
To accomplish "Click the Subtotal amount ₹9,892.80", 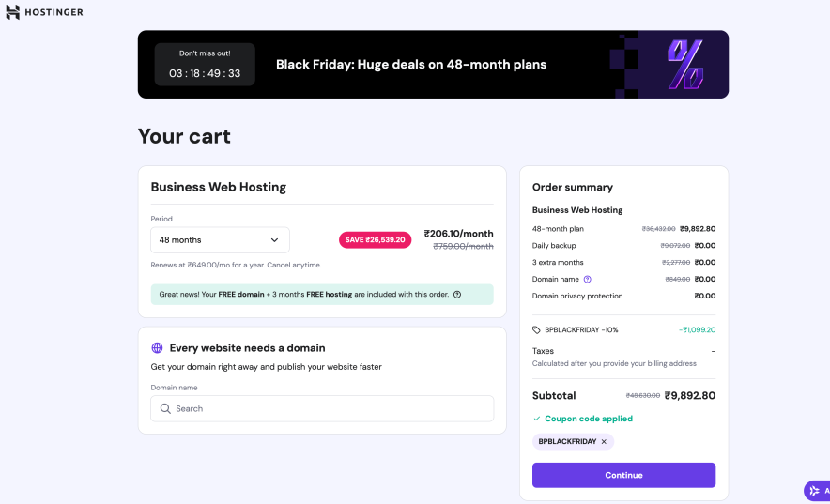I will [689, 396].
